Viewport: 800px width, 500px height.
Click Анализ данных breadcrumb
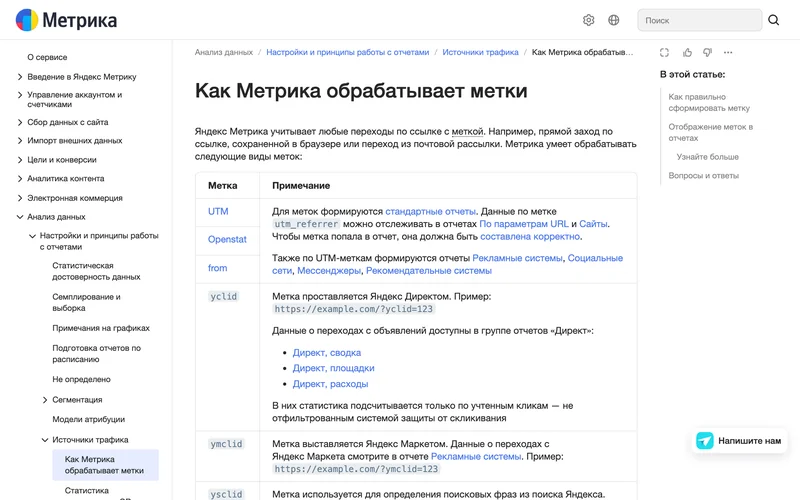(x=223, y=52)
